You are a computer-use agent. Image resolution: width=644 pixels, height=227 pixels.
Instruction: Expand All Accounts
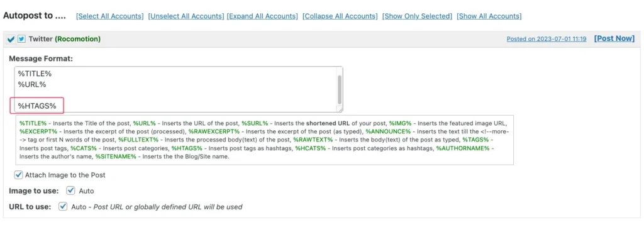click(262, 16)
